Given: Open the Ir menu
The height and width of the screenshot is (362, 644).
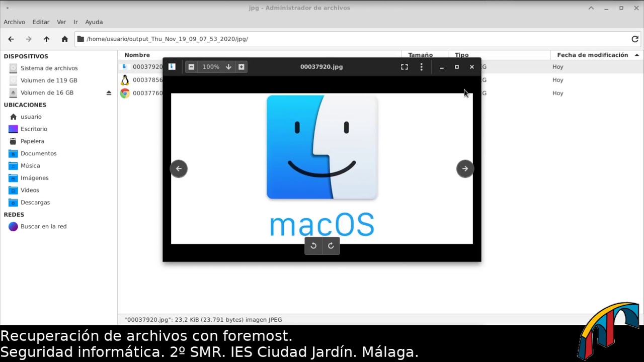Looking at the screenshot, I should tap(75, 22).
